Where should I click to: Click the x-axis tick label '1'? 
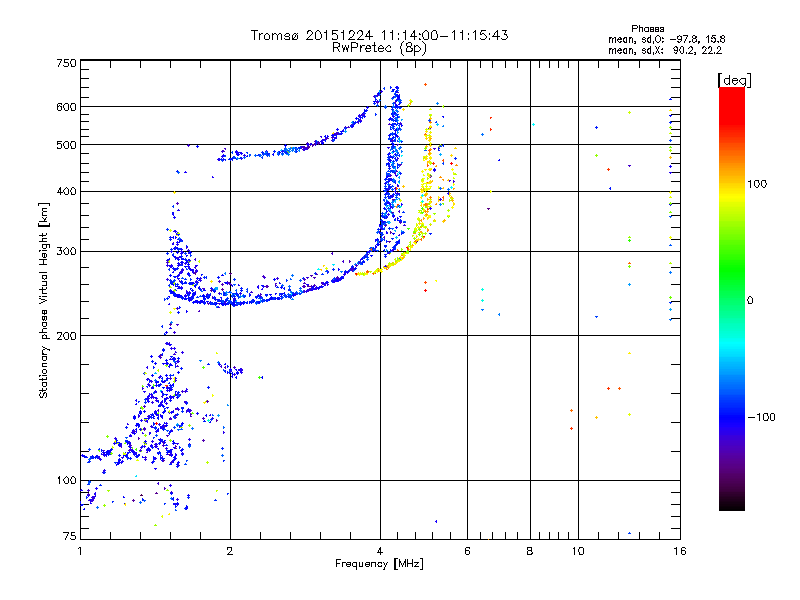80,551
